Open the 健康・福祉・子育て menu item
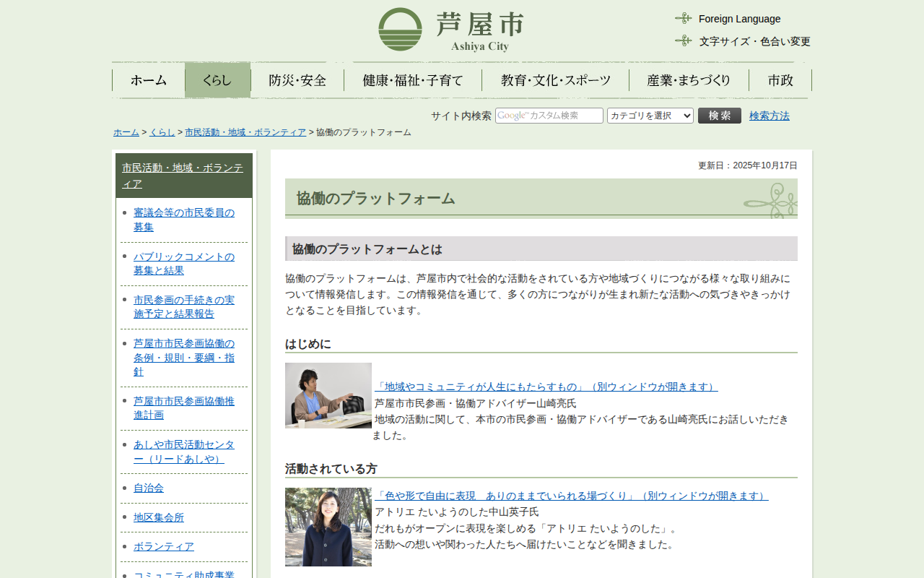This screenshot has height=578, width=924. tap(413, 80)
